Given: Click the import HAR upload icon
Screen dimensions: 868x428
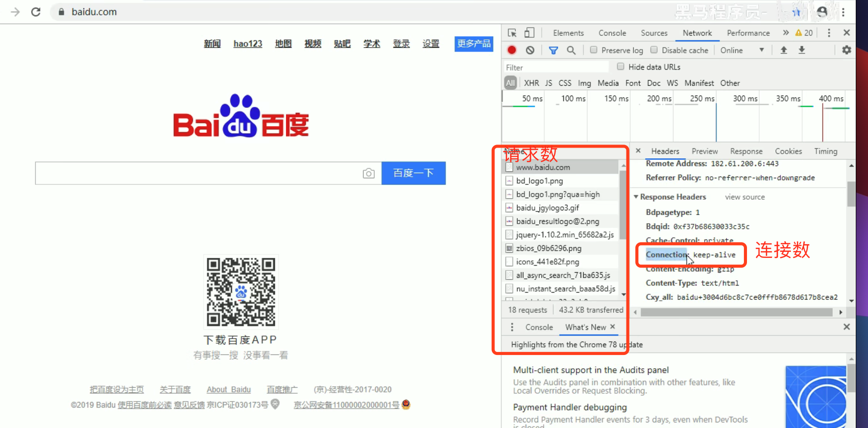Looking at the screenshot, I should tap(784, 50).
